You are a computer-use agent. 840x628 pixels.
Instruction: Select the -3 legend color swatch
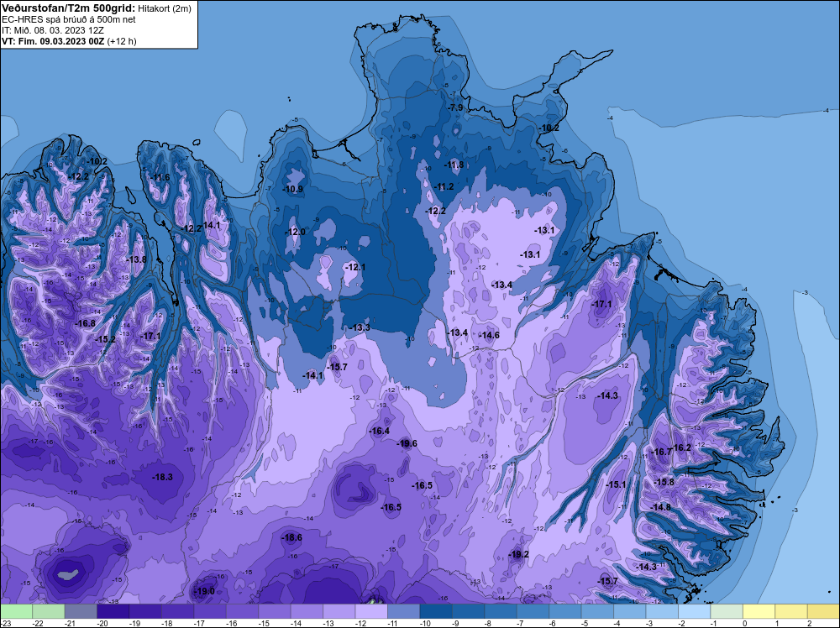coord(662,611)
